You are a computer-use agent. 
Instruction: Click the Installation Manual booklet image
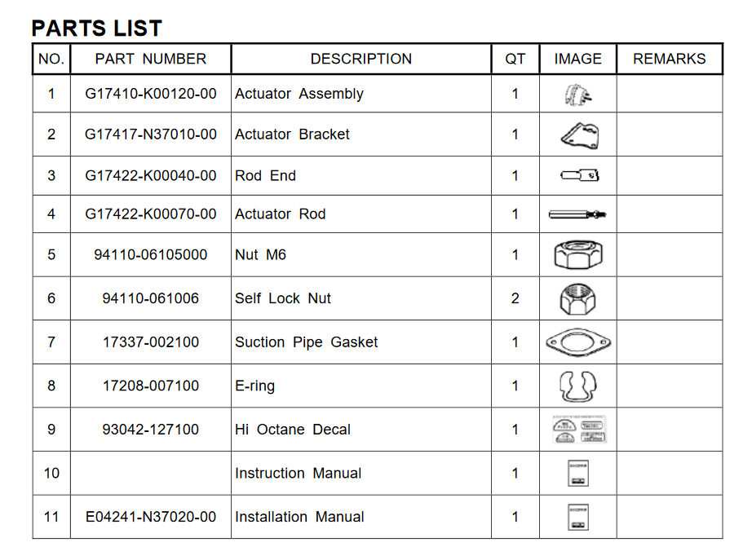[577, 517]
